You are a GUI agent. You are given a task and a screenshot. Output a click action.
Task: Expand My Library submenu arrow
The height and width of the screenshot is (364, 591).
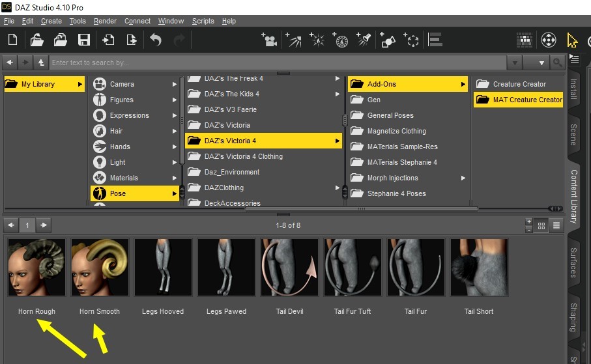[x=80, y=84]
